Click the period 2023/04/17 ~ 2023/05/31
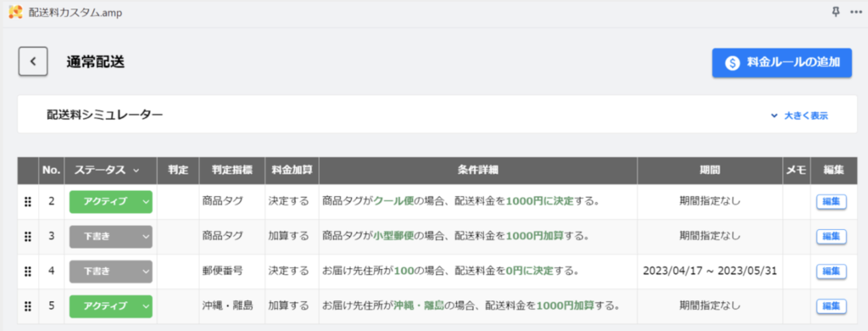The width and height of the screenshot is (868, 331). (x=709, y=271)
